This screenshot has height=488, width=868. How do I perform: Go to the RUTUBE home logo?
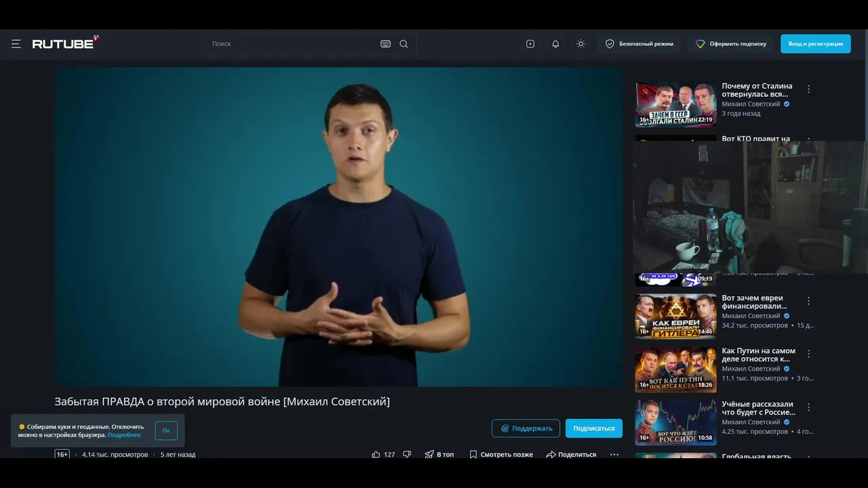click(66, 43)
